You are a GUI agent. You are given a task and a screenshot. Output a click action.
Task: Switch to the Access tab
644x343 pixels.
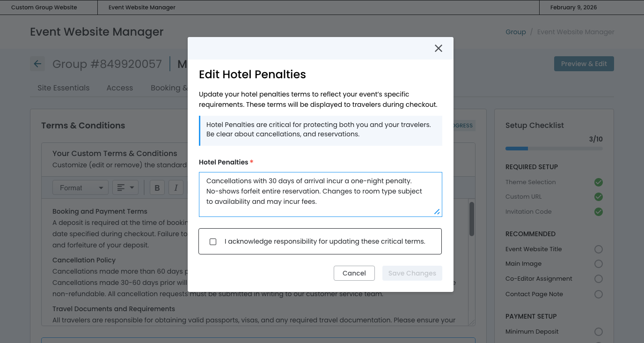tap(119, 88)
